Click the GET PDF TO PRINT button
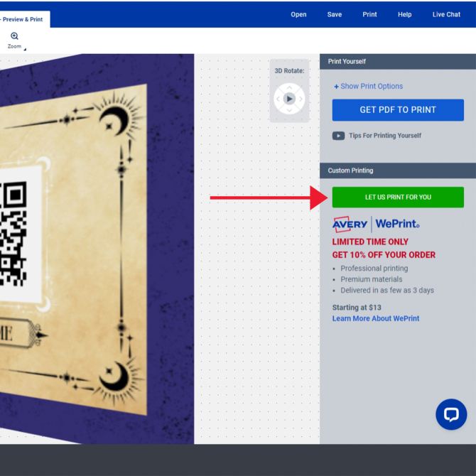 click(x=398, y=110)
